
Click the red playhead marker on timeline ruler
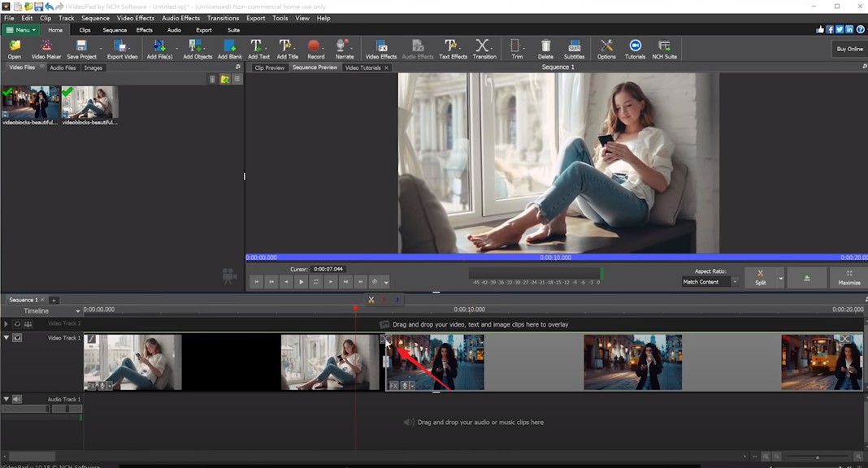(355, 308)
